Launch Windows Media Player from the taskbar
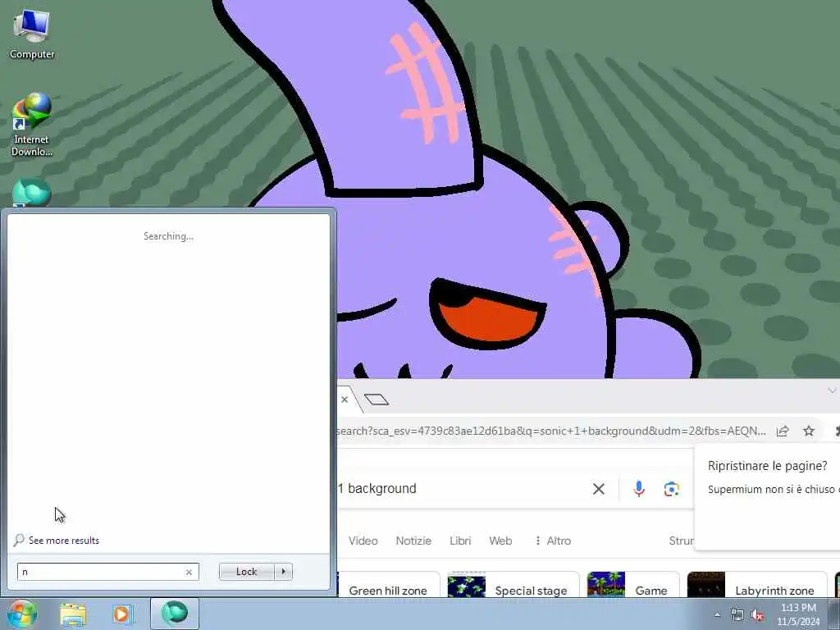 coord(121,614)
